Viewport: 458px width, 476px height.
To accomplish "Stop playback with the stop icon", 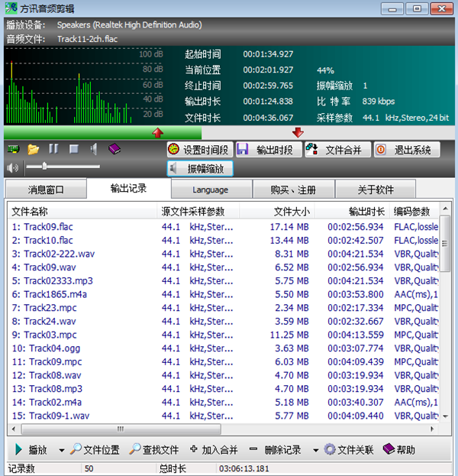I will pos(74,149).
